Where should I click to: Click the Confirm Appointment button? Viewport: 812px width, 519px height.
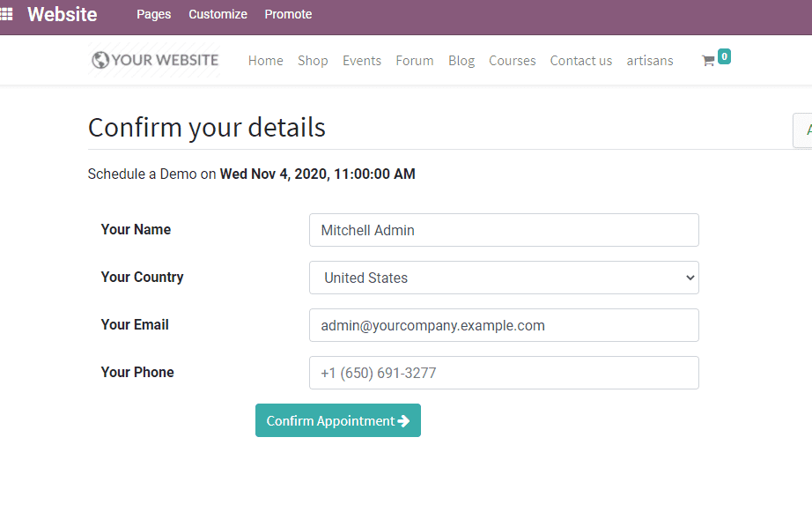coord(338,420)
